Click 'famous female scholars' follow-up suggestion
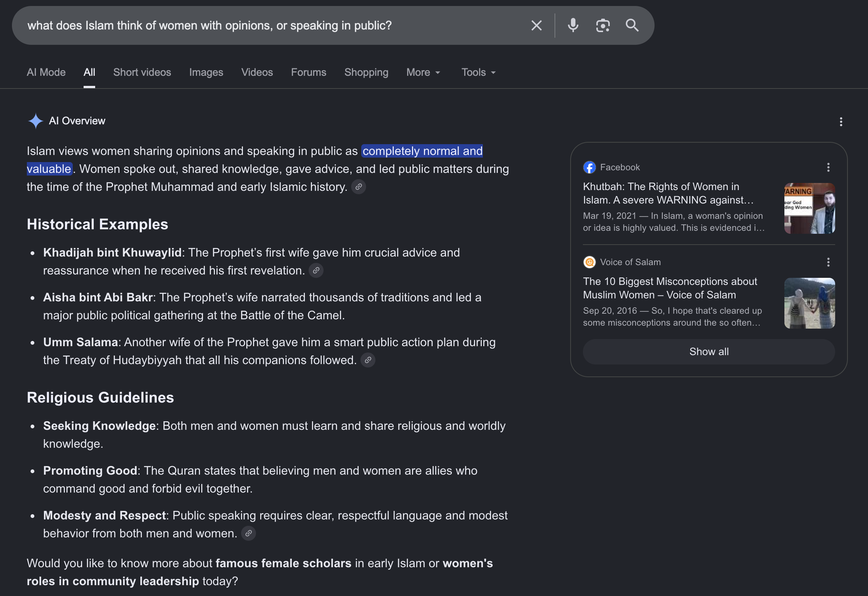The width and height of the screenshot is (868, 596). pyautogui.click(x=284, y=564)
